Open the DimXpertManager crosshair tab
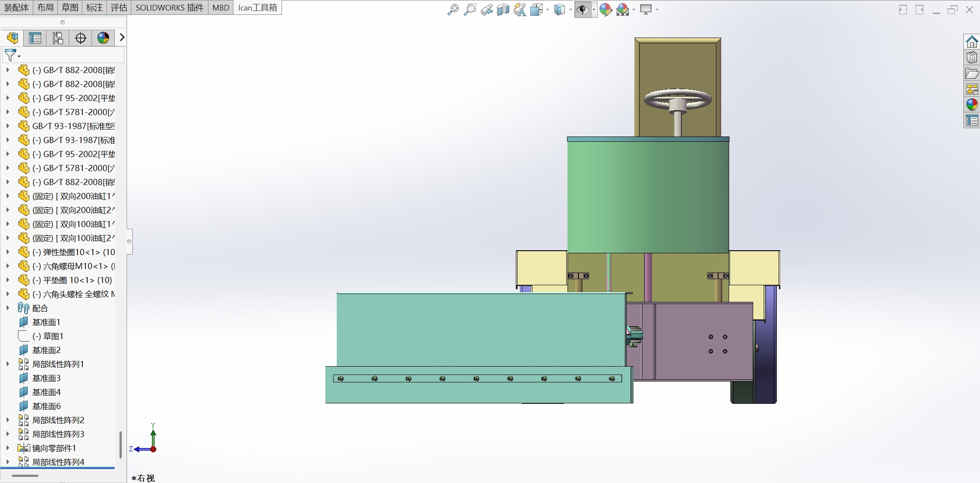 click(81, 38)
